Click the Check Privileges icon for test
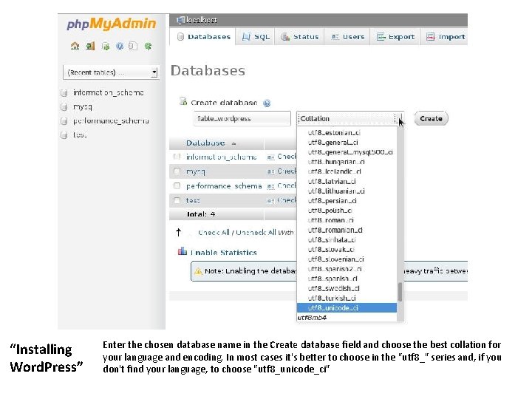 tap(270, 201)
